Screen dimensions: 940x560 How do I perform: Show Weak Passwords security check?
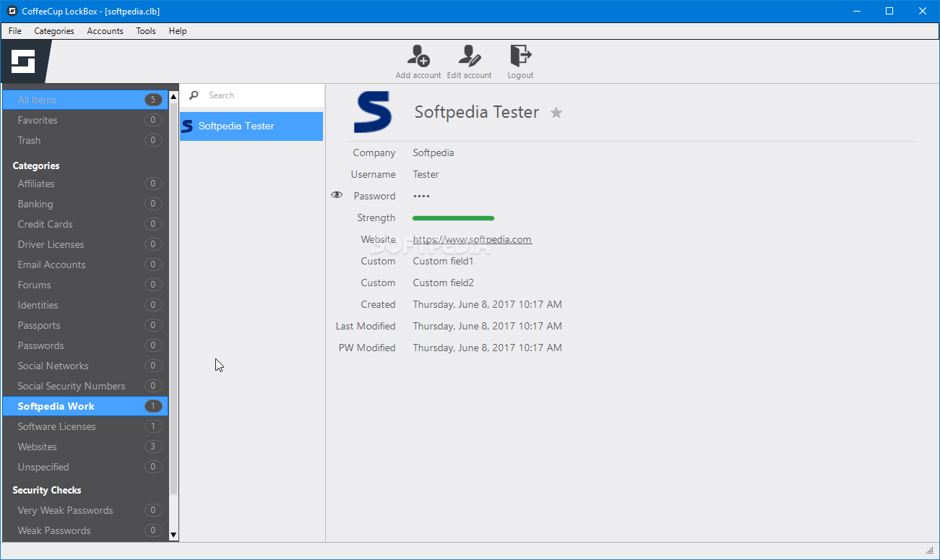click(85, 530)
